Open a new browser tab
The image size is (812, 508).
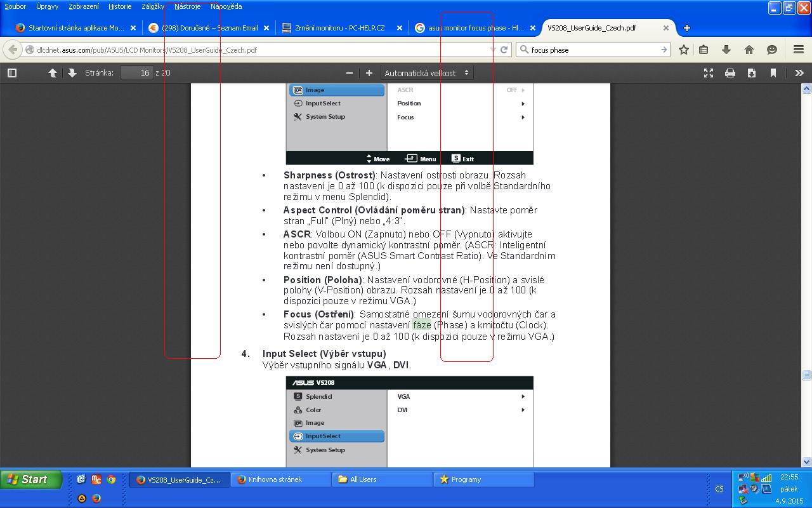686,28
